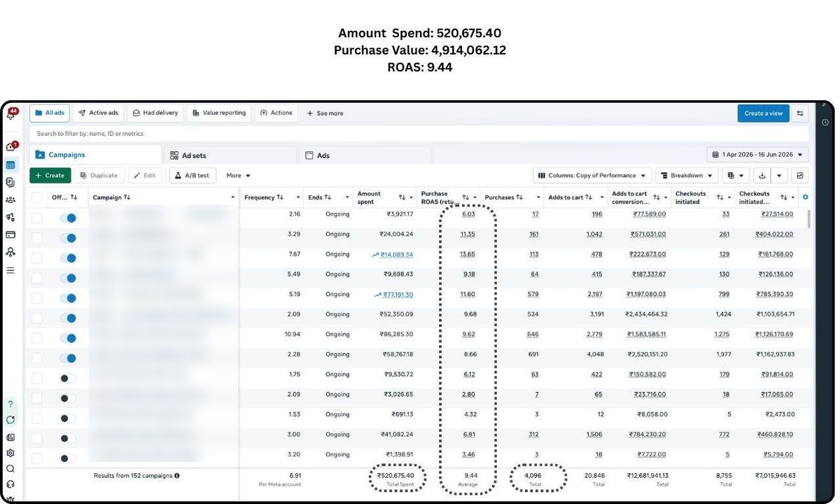Click the 13.65 Purchase ROAS value
Screen dimensions: 840x504
(x=468, y=255)
